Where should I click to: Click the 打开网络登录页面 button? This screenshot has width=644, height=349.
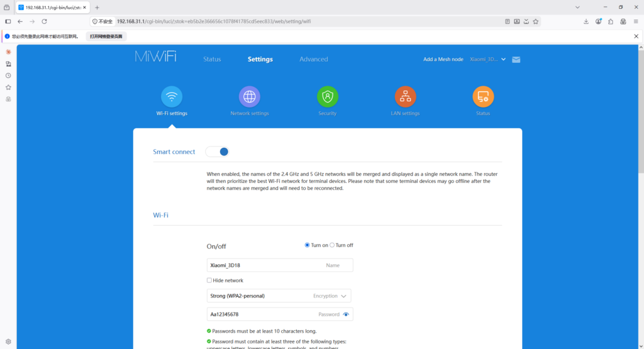[106, 36]
